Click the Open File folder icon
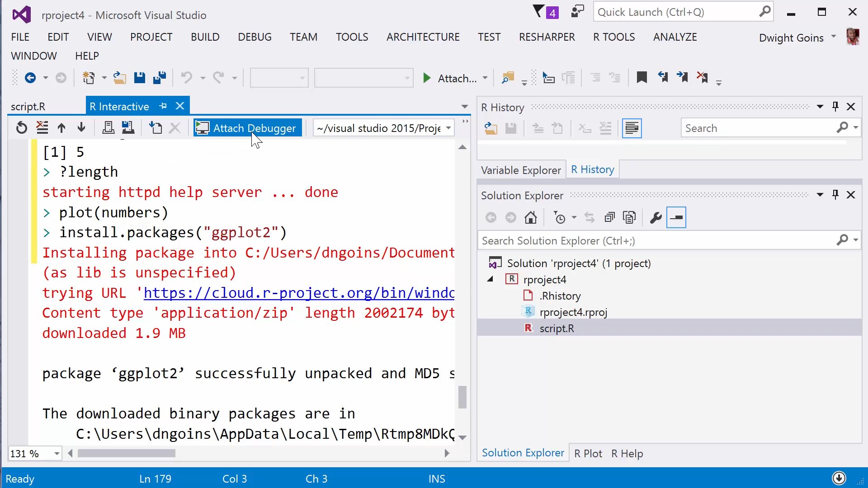The height and width of the screenshot is (488, 868). click(x=119, y=78)
